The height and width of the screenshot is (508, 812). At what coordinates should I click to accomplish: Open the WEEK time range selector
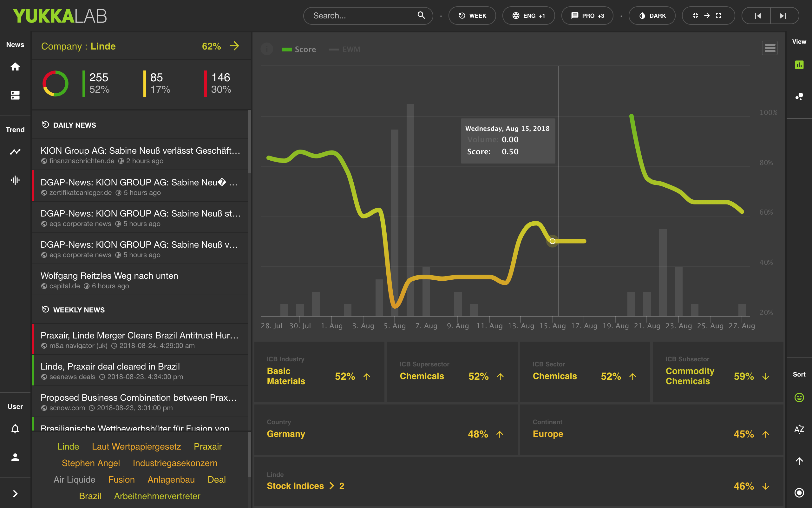(472, 16)
